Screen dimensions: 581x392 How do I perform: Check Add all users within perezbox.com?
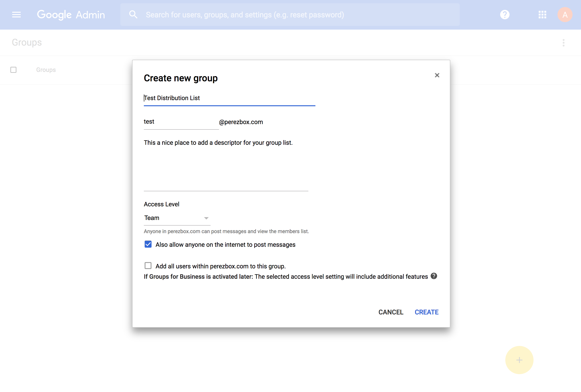148,266
